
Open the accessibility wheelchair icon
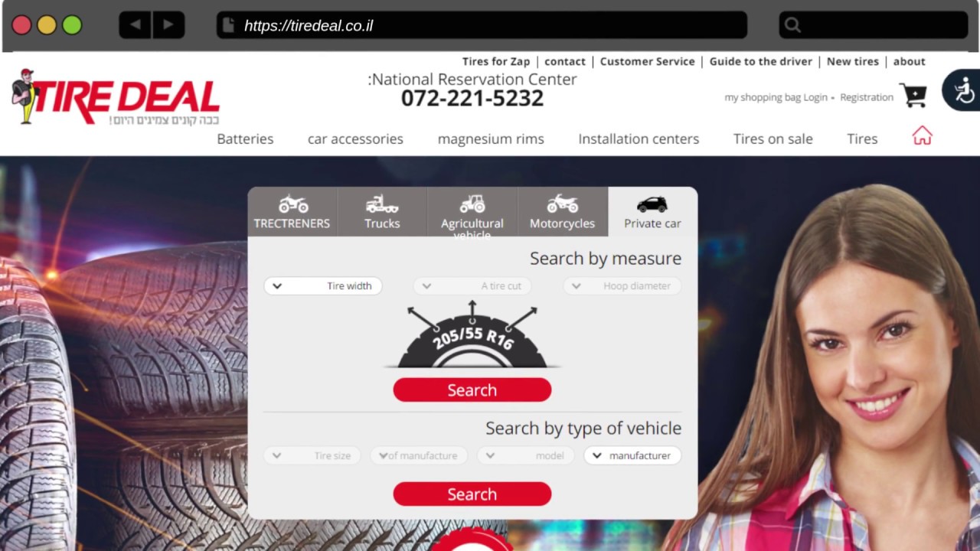963,90
